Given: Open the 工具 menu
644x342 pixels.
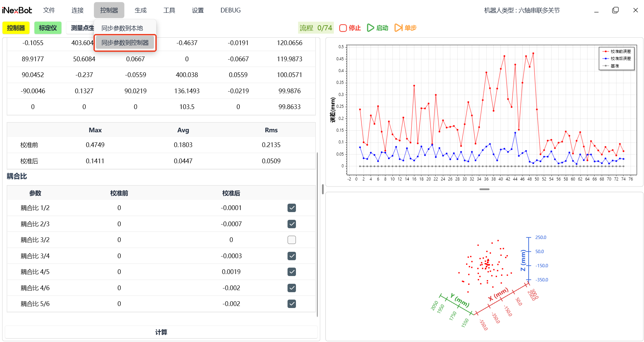Looking at the screenshot, I should pos(169,10).
